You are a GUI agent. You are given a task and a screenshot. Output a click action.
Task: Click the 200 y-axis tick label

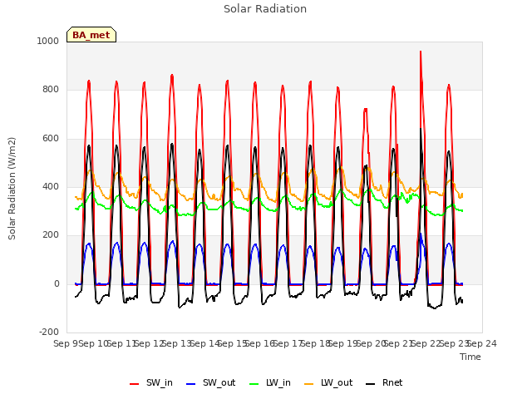coord(51,234)
